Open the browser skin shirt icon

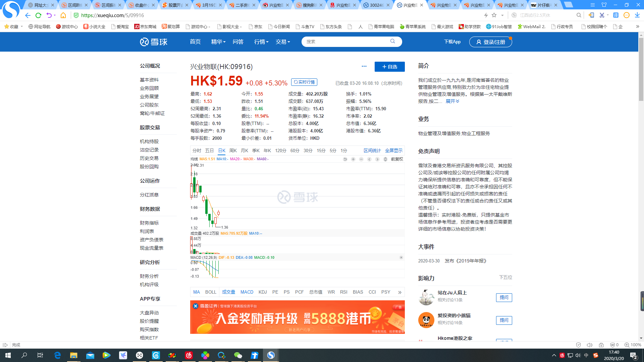pyautogui.click(x=604, y=5)
